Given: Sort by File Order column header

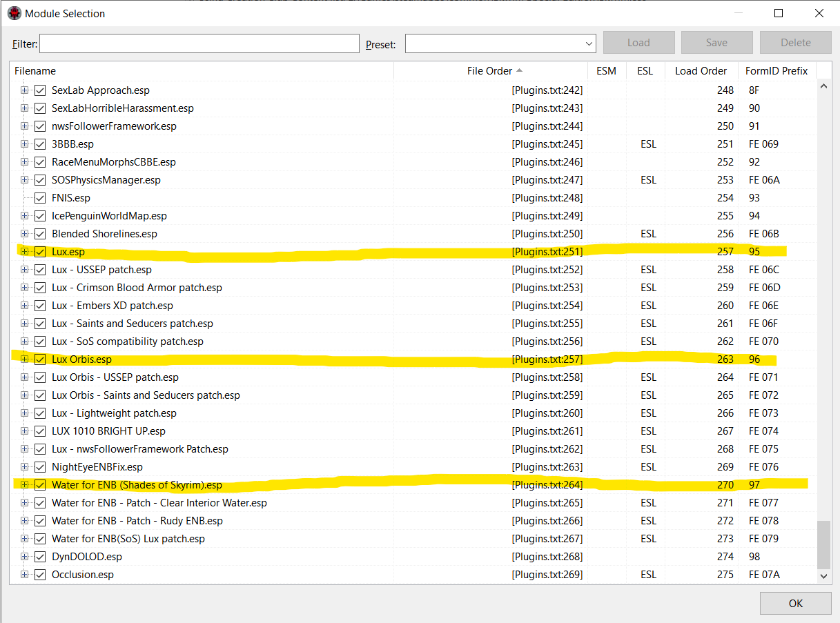Looking at the screenshot, I should coord(490,71).
